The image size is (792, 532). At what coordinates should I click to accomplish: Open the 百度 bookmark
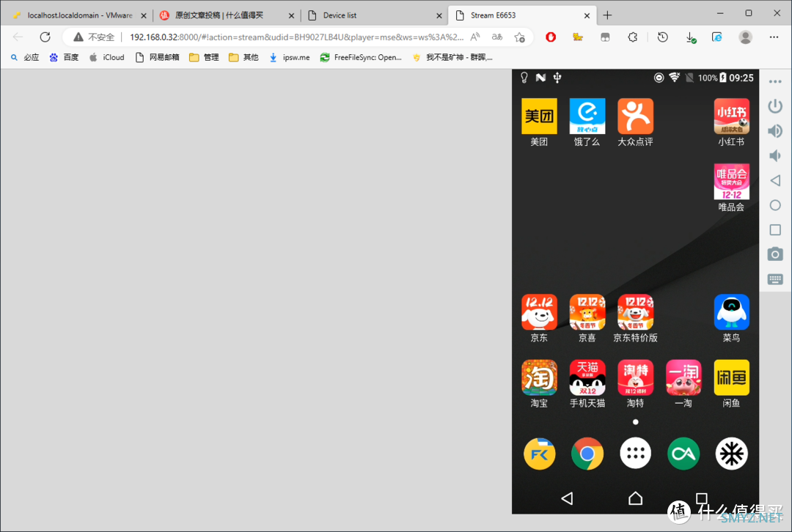pyautogui.click(x=64, y=58)
